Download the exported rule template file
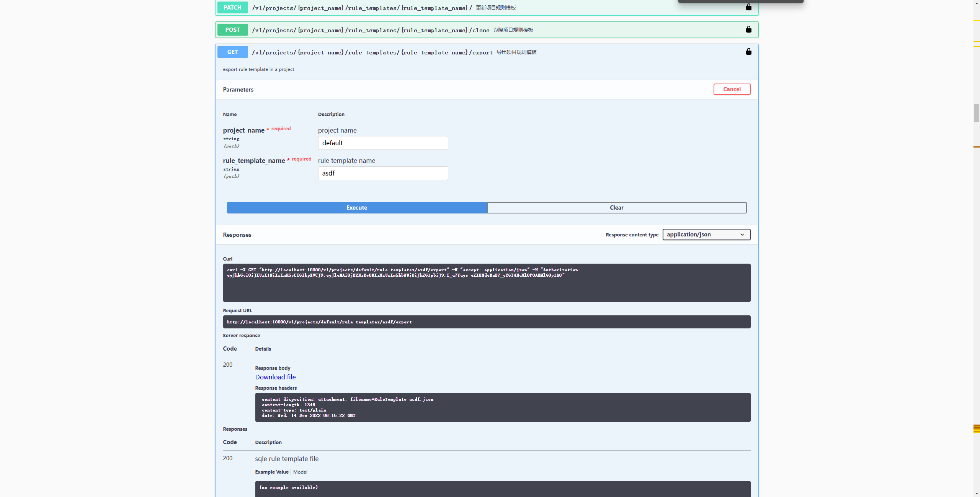 tap(275, 377)
